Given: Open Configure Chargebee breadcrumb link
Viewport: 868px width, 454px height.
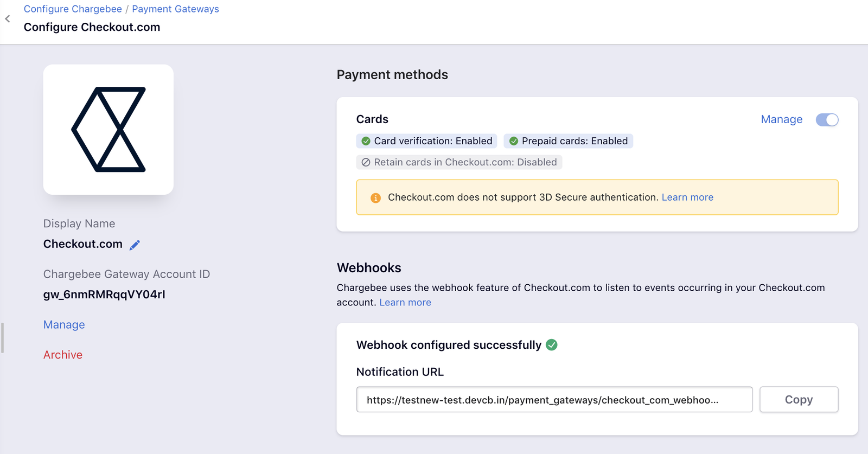Looking at the screenshot, I should pyautogui.click(x=73, y=9).
